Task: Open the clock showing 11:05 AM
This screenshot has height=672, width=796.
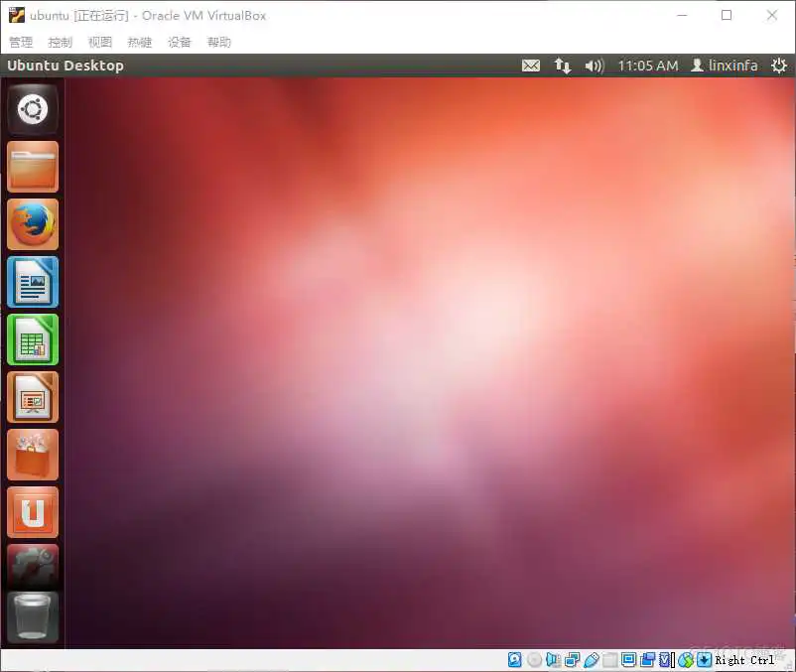Action: (647, 66)
